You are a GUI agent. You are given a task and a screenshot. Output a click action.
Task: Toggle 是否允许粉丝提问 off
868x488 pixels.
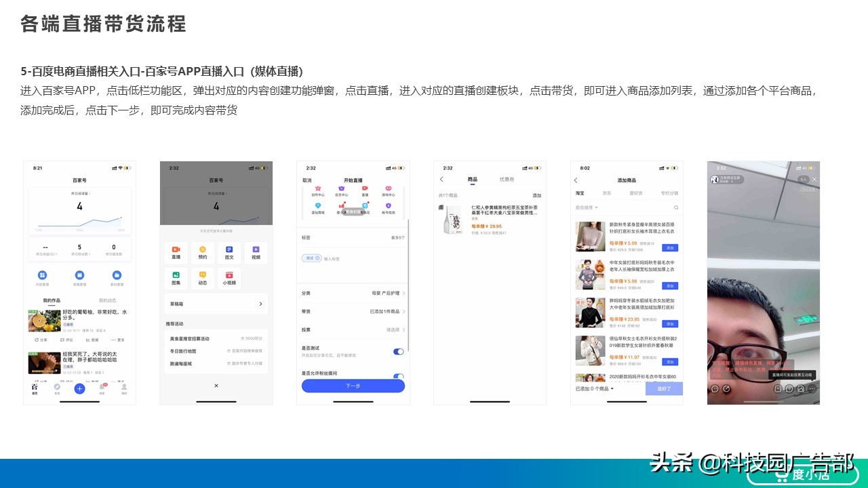(399, 375)
